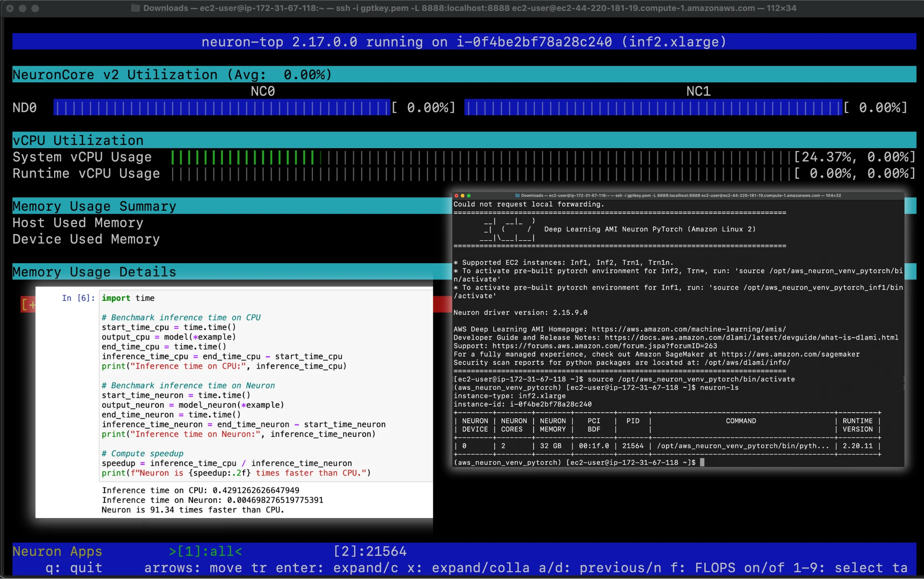
Task: Click the 'q: quit' hint in the bottom bar
Action: coord(74,568)
